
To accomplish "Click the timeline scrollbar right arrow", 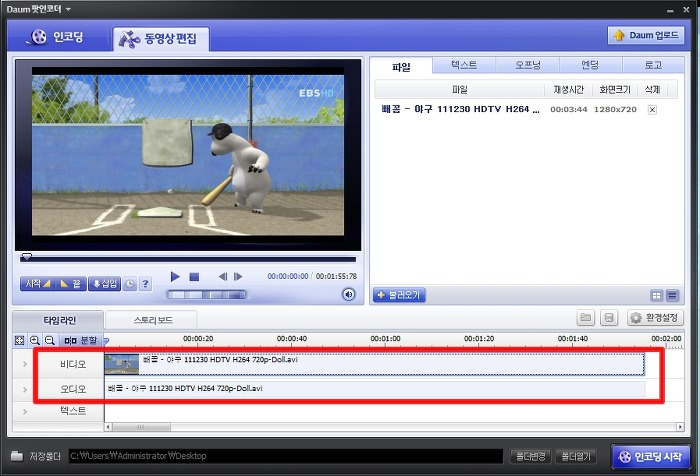I will click(680, 427).
